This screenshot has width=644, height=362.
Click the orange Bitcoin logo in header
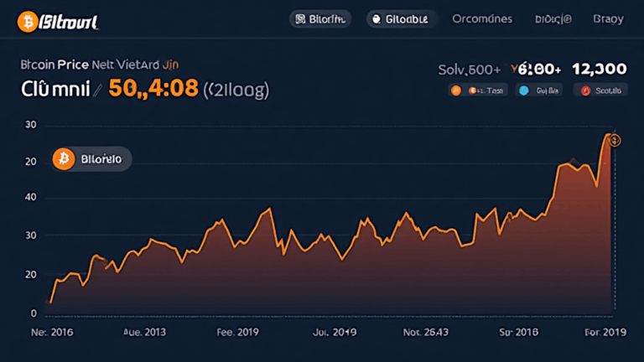click(25, 20)
